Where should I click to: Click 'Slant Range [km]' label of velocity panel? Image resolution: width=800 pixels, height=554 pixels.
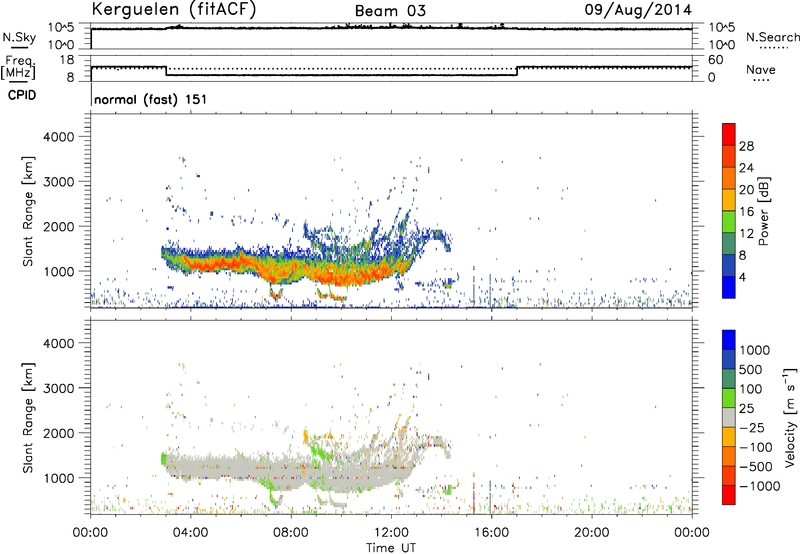pos(28,418)
